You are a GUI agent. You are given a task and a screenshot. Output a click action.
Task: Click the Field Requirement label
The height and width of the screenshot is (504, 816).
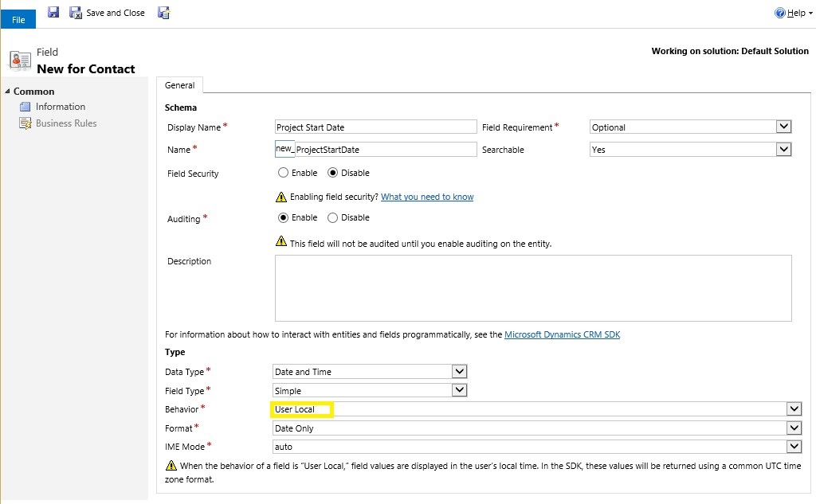click(517, 127)
